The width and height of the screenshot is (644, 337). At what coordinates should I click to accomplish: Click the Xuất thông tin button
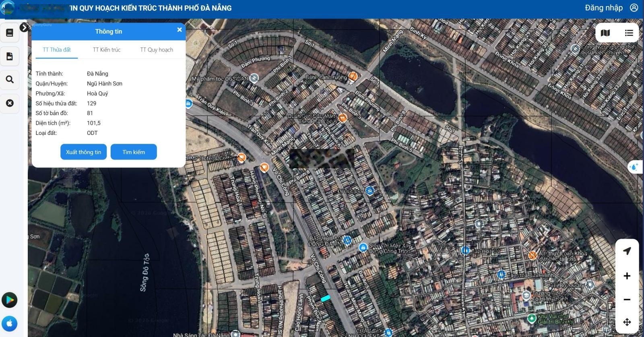84,152
